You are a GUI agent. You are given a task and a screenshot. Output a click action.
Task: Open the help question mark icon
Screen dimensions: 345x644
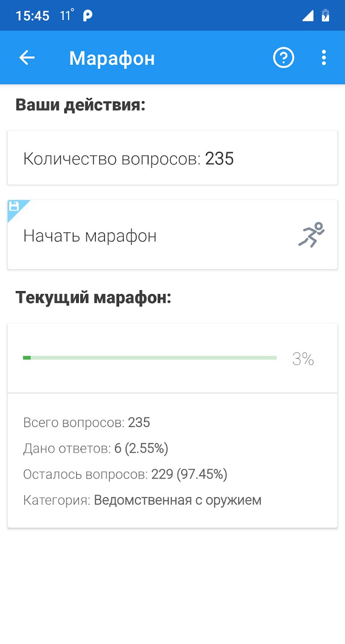coord(284,58)
